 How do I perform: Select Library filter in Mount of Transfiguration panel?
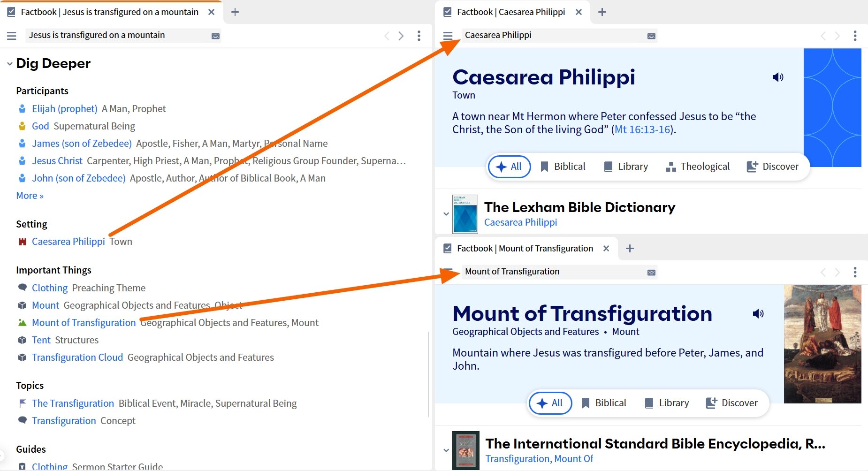coord(666,403)
